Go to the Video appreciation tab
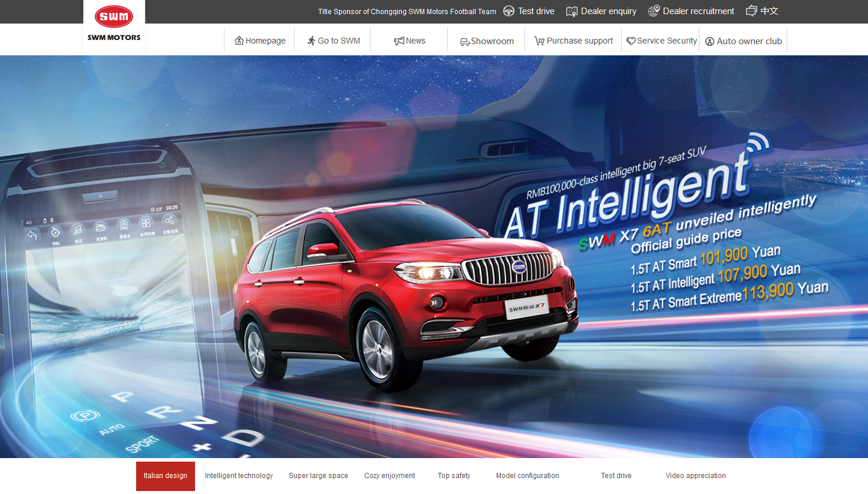This screenshot has width=868, height=494. [x=696, y=476]
